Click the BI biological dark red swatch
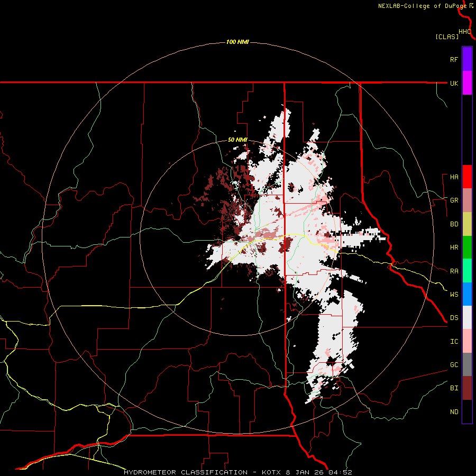Image resolution: width=476 pixels, height=476 pixels. click(x=467, y=388)
